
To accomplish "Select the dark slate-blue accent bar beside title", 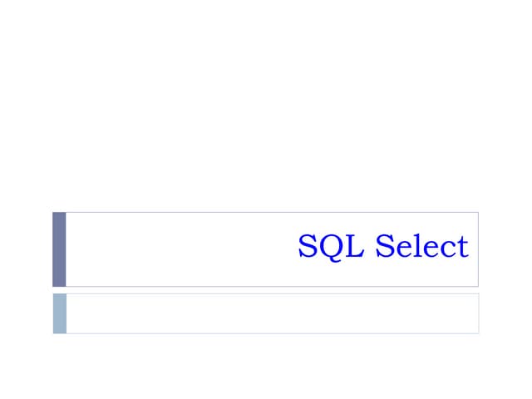I will (59, 249).
